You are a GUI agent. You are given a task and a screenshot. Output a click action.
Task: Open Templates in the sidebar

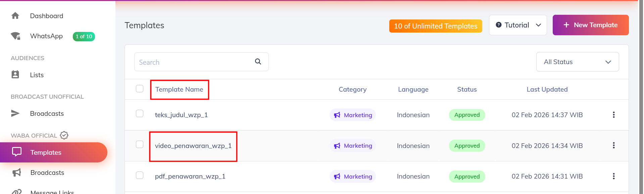(46, 152)
